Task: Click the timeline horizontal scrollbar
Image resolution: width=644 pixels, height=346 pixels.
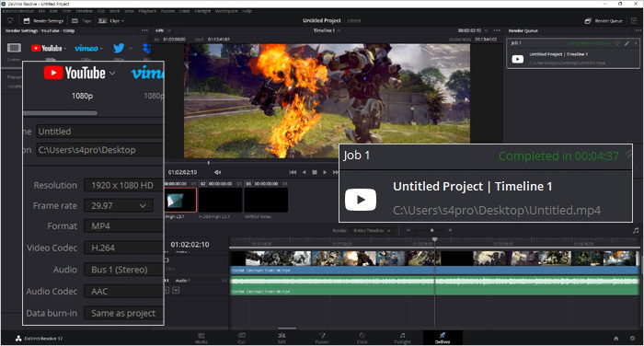Action: click(x=287, y=329)
